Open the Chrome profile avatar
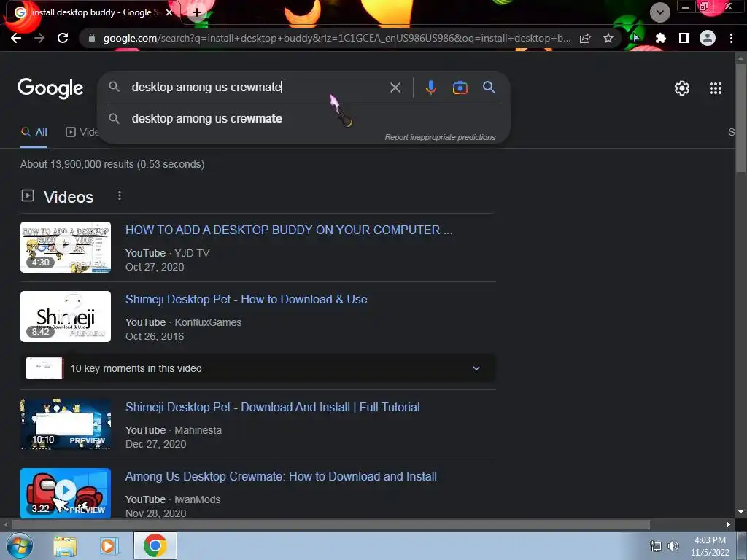Image resolution: width=747 pixels, height=560 pixels. pyautogui.click(x=708, y=38)
